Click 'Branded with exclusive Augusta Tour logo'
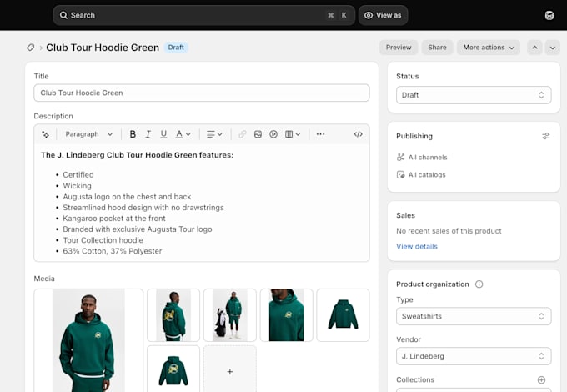567x392 pixels. pos(138,229)
